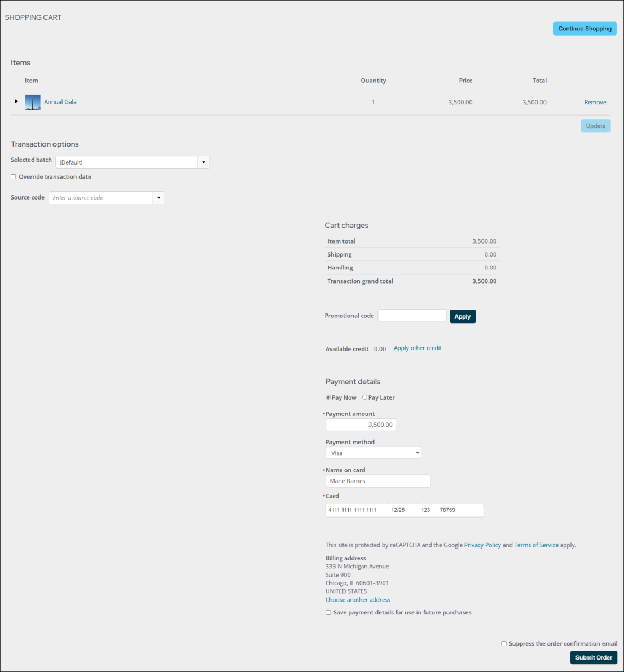This screenshot has height=672, width=624.
Task: Open the Selected batch dropdown
Action: [203, 162]
